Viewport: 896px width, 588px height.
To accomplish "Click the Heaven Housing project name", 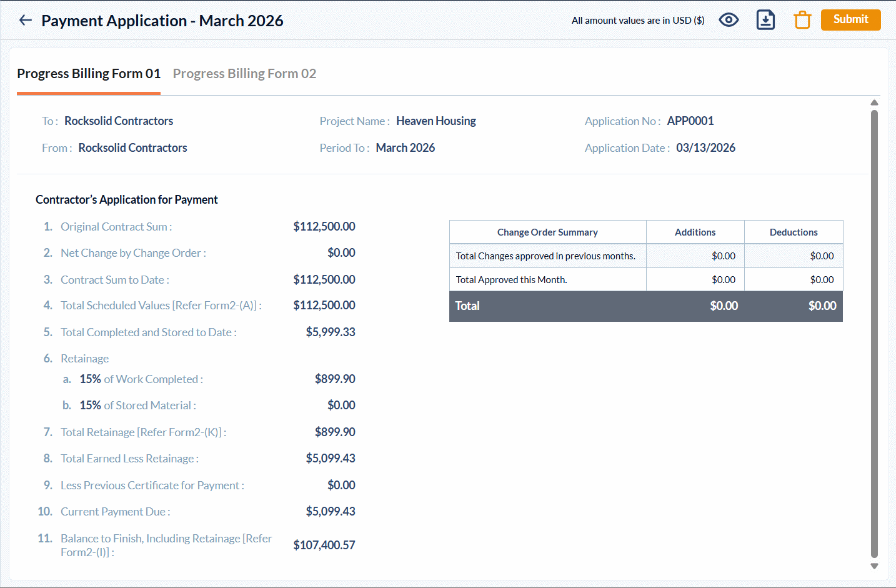I will click(x=436, y=121).
